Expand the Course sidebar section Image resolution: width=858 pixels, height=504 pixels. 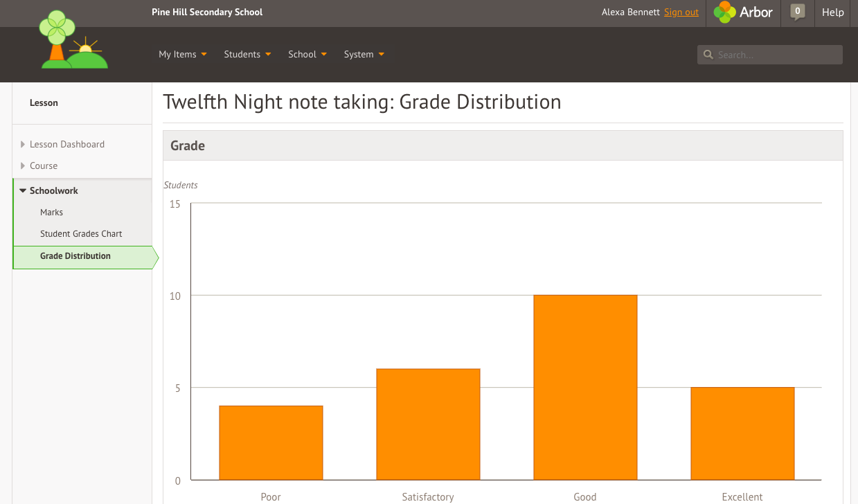tap(43, 166)
